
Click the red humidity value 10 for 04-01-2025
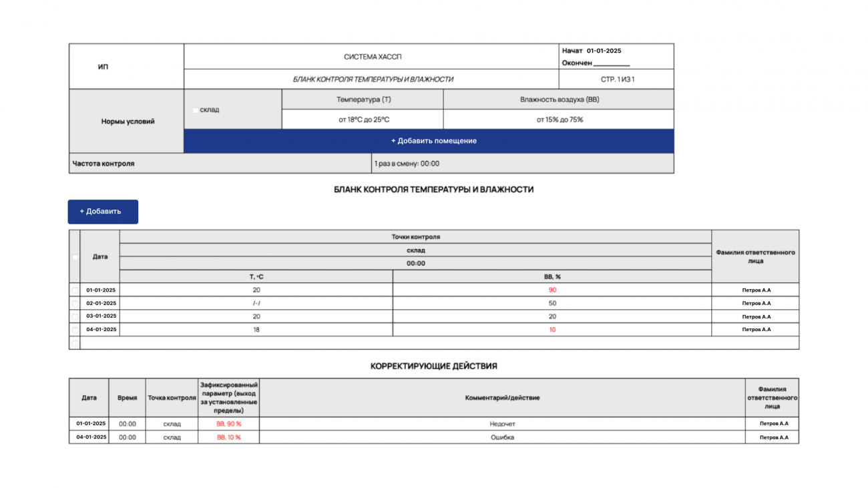point(552,330)
